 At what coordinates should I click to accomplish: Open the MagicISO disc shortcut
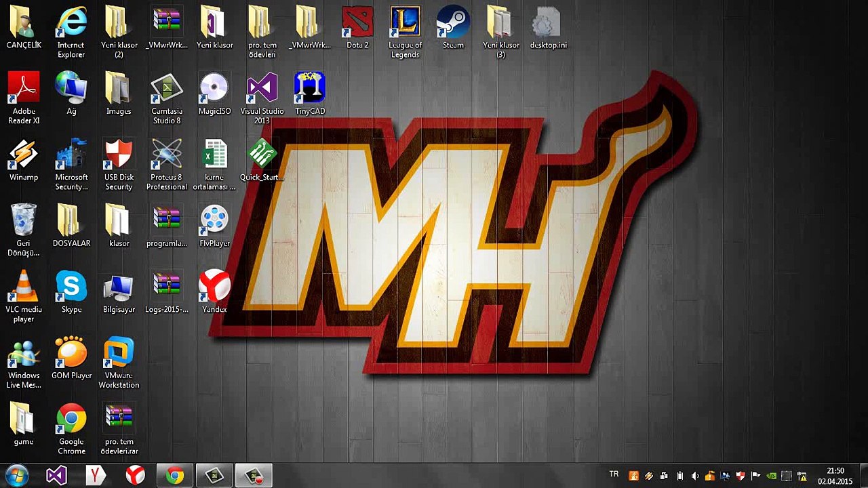tap(214, 94)
